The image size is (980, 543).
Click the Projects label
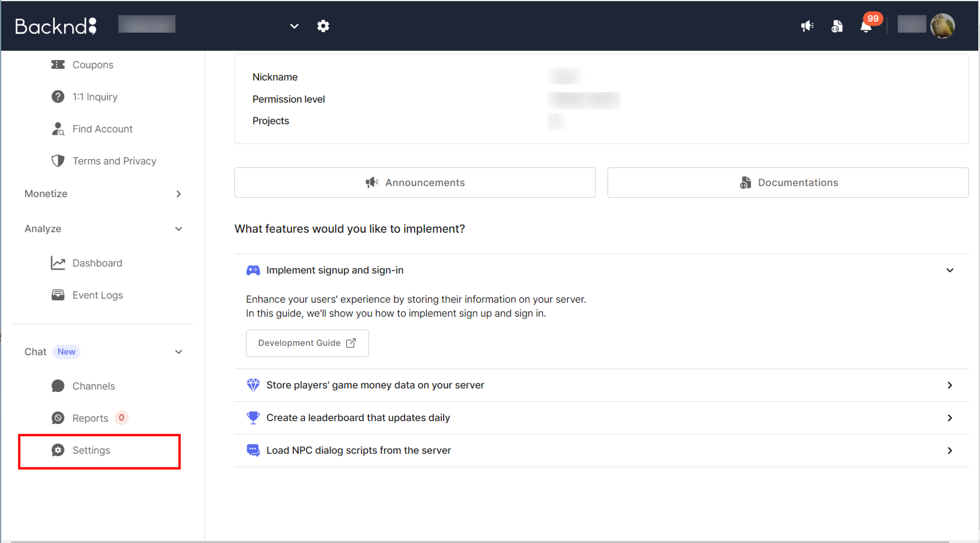click(x=271, y=121)
